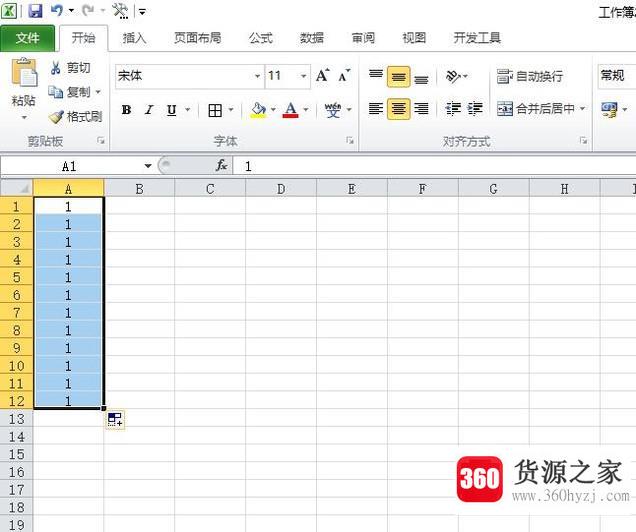Click the Select All corner button

coord(17,189)
